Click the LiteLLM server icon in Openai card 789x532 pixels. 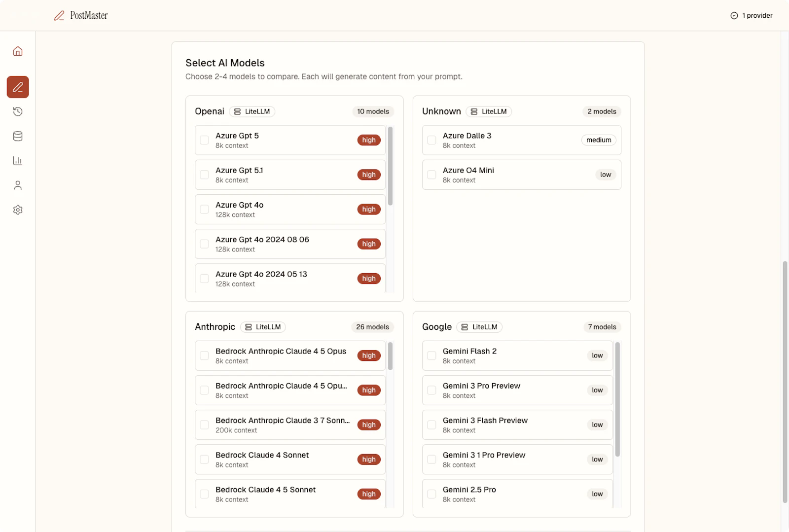click(237, 111)
